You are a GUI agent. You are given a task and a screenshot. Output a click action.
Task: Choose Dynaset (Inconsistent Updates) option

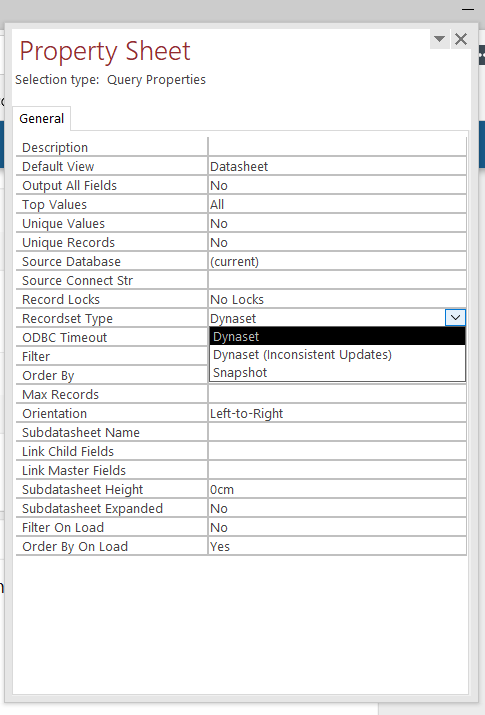point(337,354)
